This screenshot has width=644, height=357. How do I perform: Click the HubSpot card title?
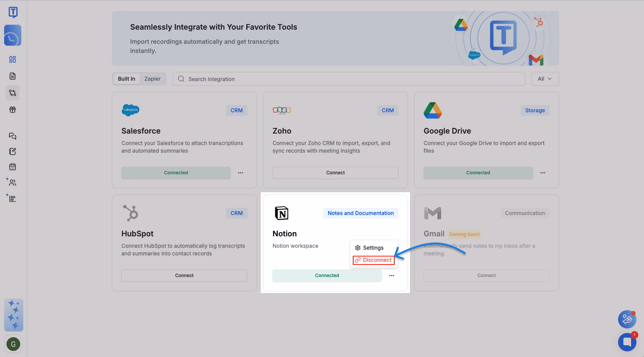coord(137,234)
